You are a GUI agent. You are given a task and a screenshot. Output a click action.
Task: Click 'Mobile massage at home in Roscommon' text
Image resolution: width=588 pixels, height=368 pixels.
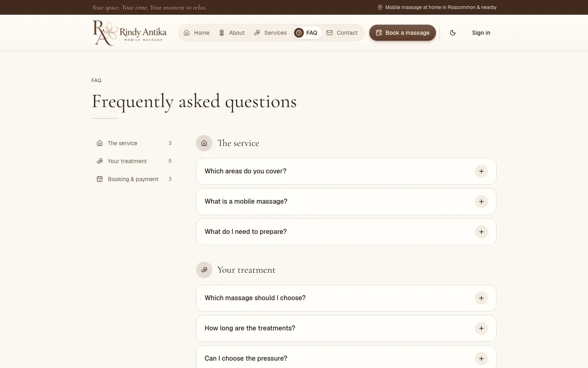[x=441, y=7]
